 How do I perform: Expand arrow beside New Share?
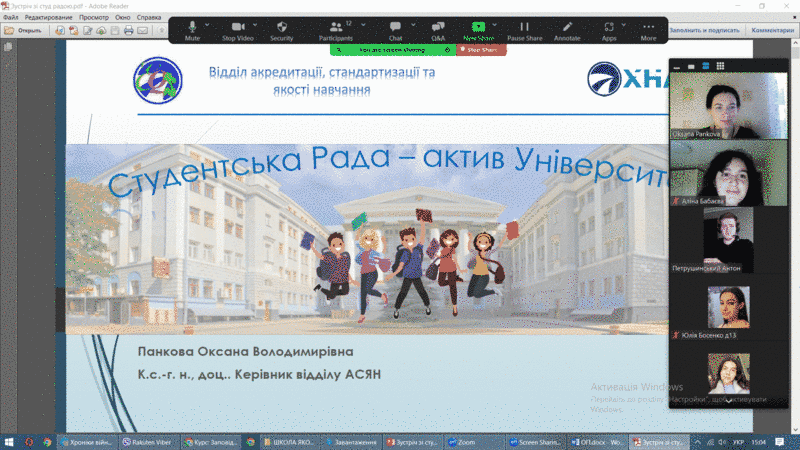[x=494, y=24]
